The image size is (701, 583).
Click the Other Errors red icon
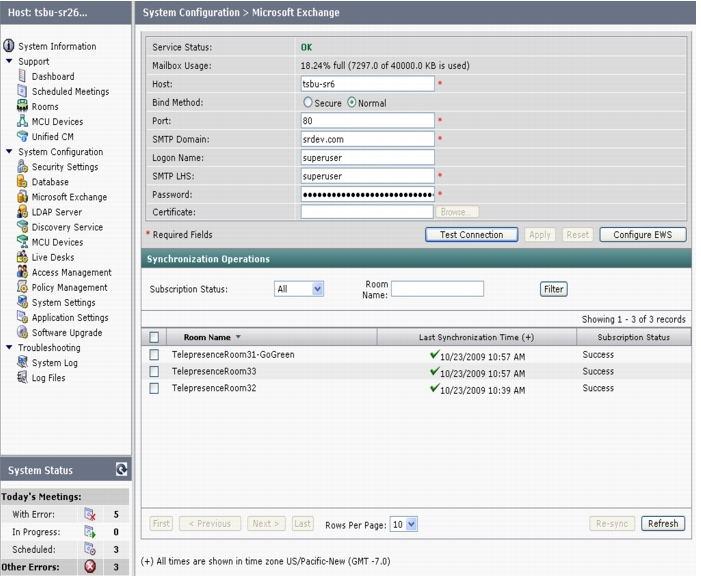click(90, 567)
